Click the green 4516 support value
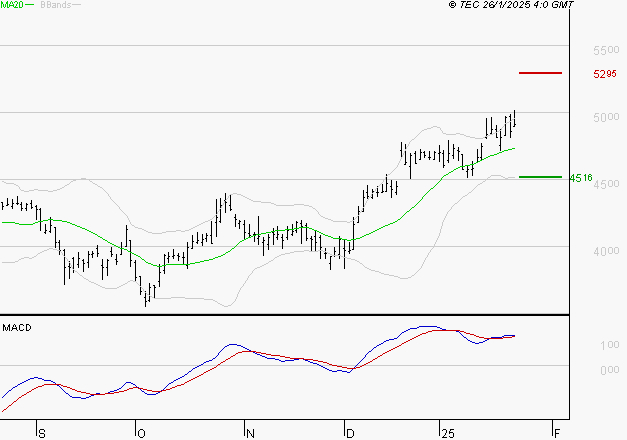The image size is (627, 440). click(x=581, y=178)
